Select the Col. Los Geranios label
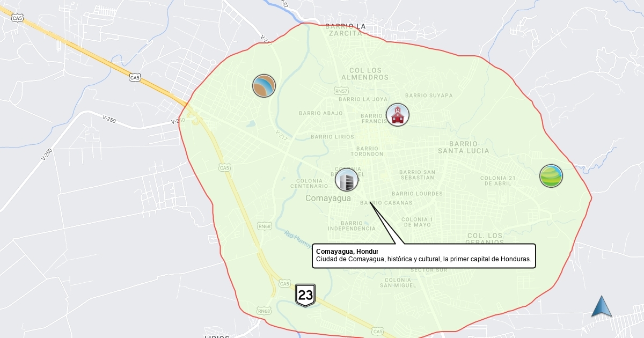 [x=485, y=239]
